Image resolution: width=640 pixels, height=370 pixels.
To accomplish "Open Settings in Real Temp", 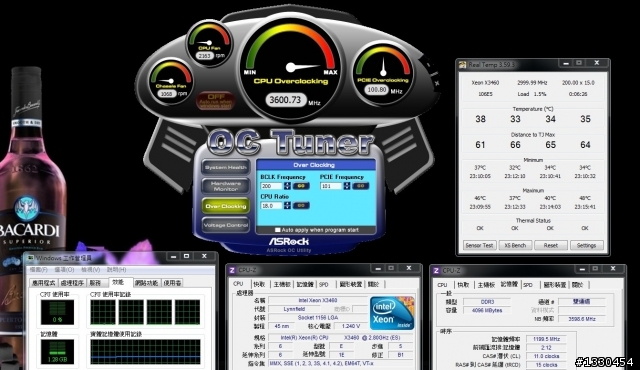I will [x=586, y=245].
